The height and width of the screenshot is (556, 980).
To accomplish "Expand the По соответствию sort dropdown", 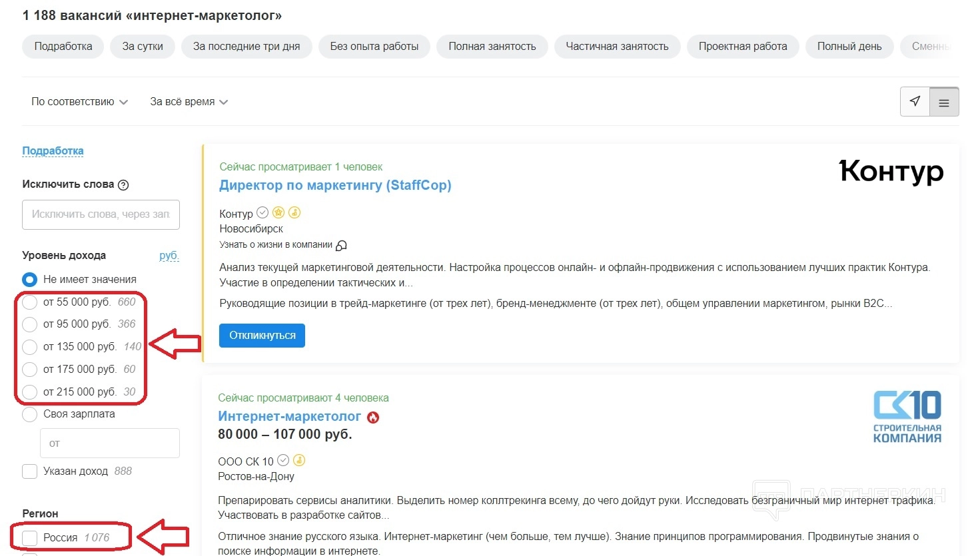I will (x=79, y=102).
